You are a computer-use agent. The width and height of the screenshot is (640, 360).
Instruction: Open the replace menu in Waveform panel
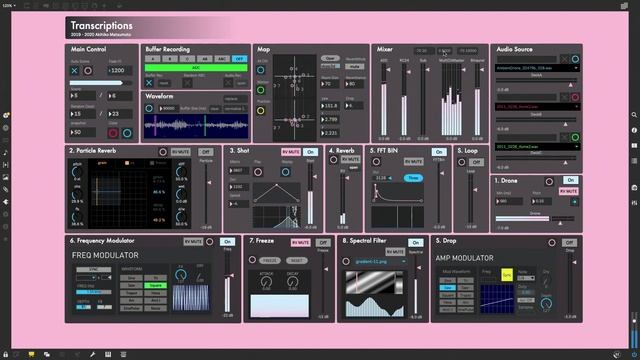[x=236, y=99]
